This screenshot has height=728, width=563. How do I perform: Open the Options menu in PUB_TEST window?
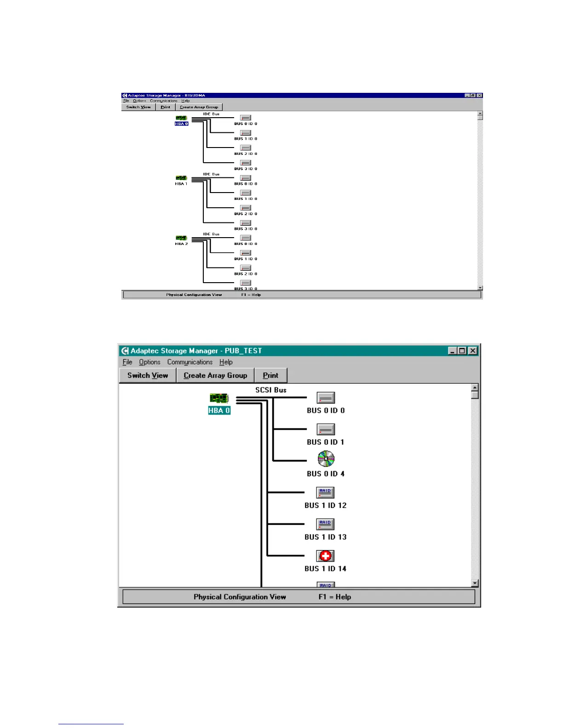point(149,362)
